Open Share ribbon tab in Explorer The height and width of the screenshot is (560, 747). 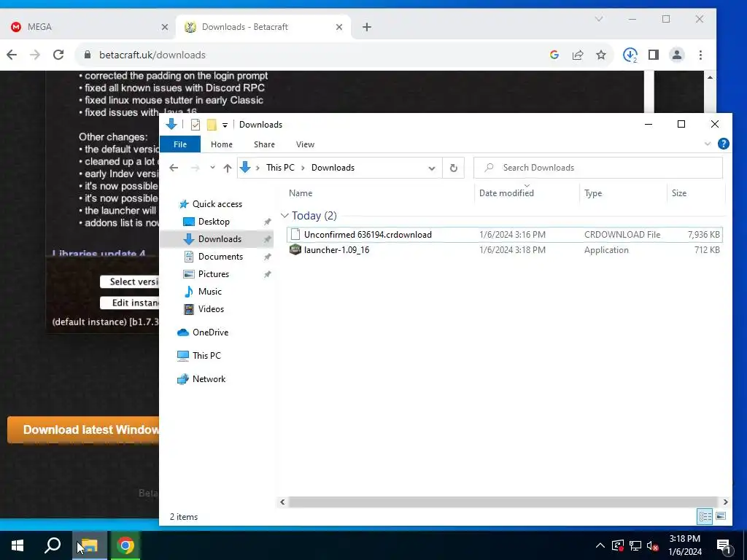[264, 144]
